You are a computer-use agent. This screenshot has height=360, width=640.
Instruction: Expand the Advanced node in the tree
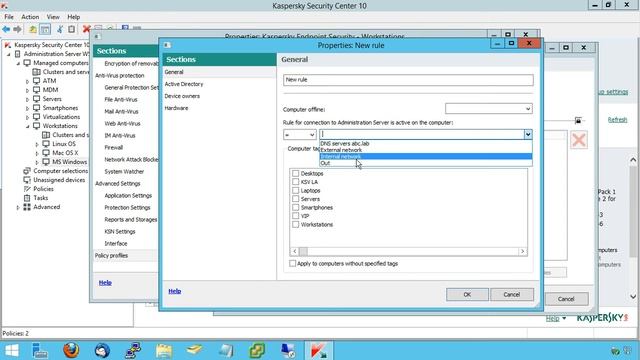[18, 207]
